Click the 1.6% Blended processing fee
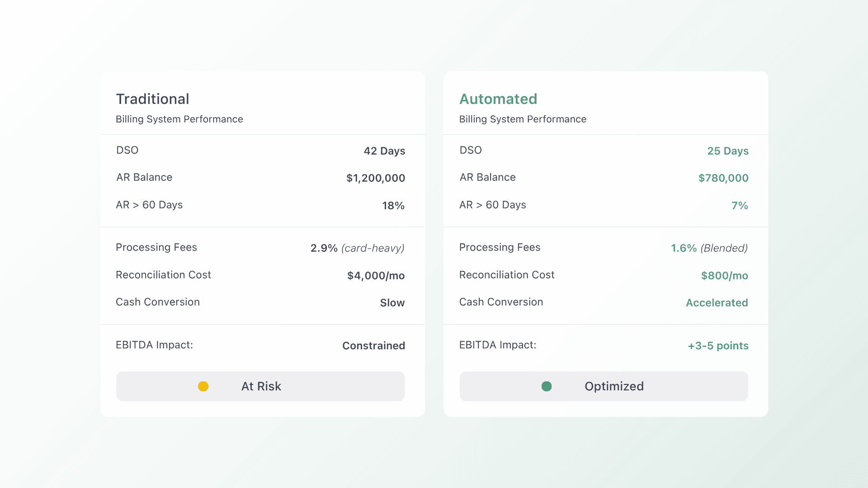868x488 pixels. [x=709, y=248]
